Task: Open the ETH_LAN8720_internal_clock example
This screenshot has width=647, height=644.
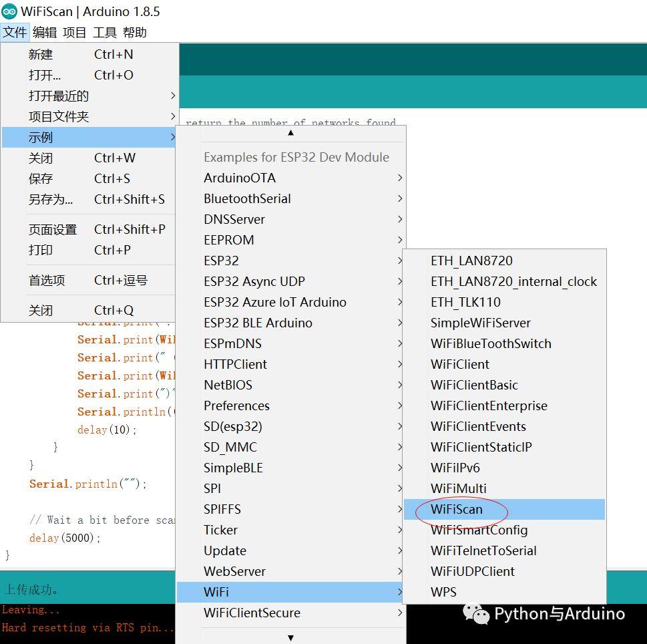Action: click(504, 281)
